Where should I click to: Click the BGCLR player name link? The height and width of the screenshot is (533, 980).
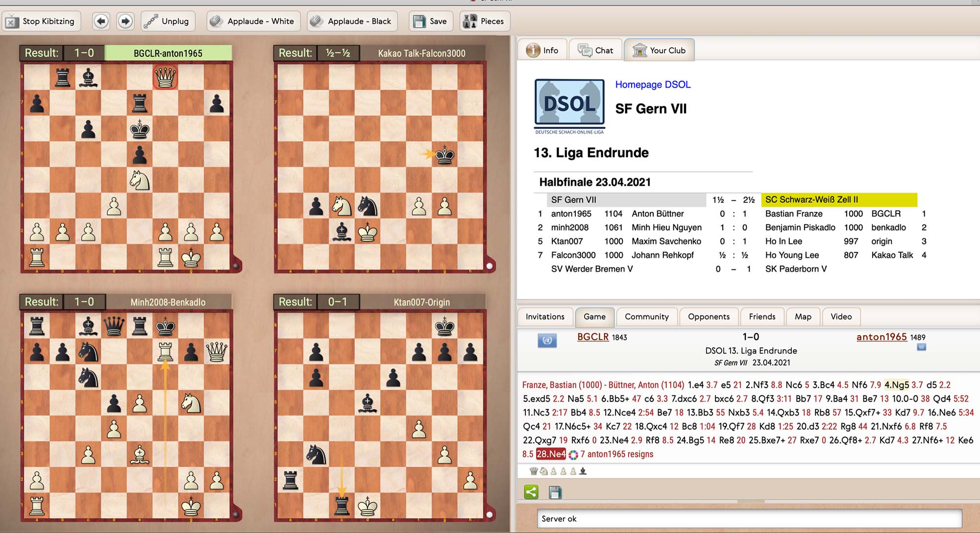(x=592, y=337)
